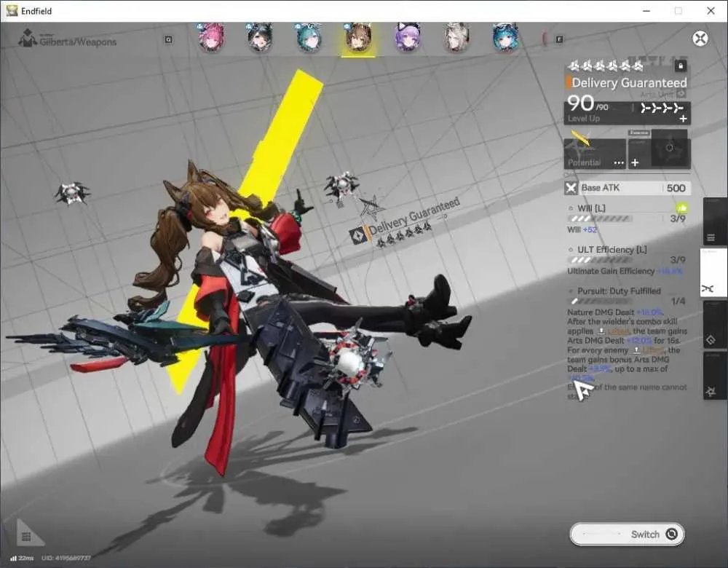Click the Will [L] progress bar
Viewport: 728px width, 568px height.
coord(599,218)
